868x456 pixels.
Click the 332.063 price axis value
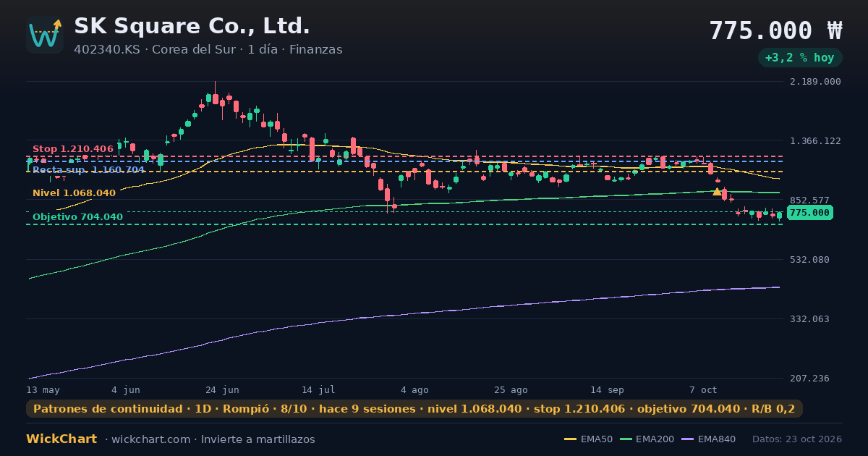(x=810, y=319)
